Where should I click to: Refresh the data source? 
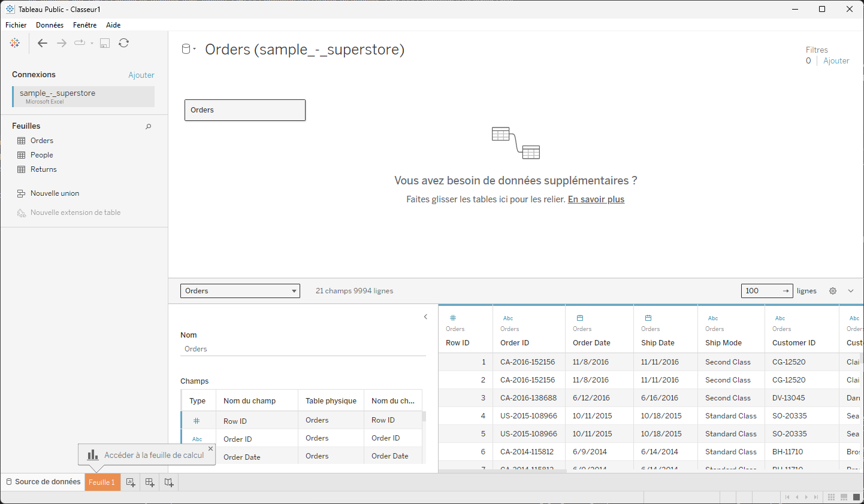click(x=123, y=43)
